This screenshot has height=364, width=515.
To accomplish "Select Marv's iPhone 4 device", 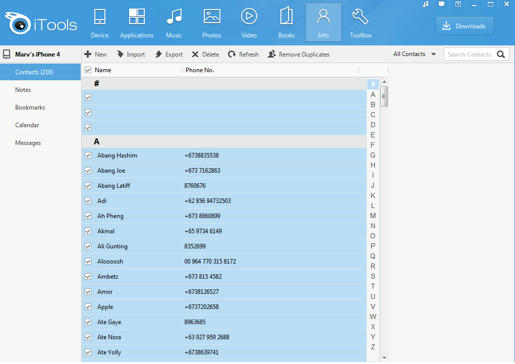I will 37,54.
